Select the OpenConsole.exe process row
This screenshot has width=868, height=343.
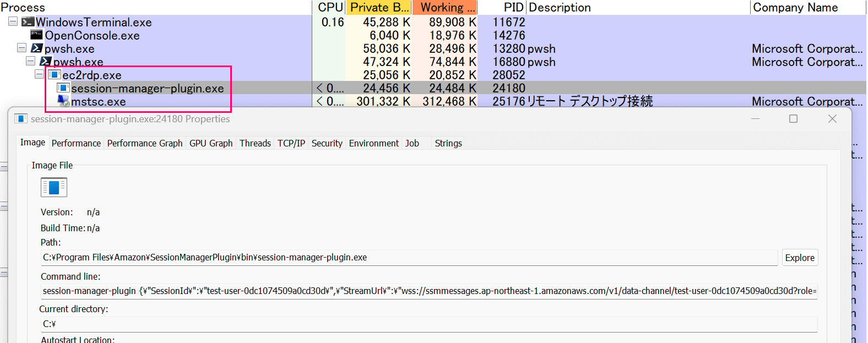[433, 35]
